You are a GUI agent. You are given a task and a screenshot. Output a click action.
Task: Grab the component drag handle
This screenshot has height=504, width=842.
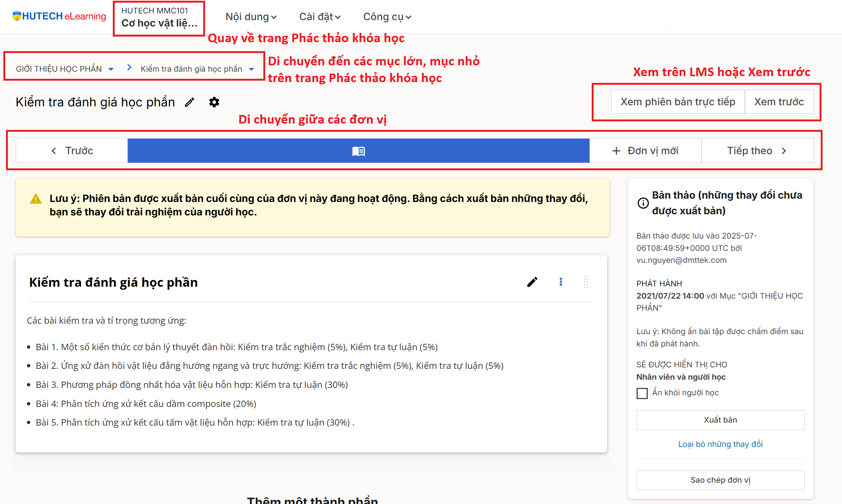pyautogui.click(x=586, y=282)
